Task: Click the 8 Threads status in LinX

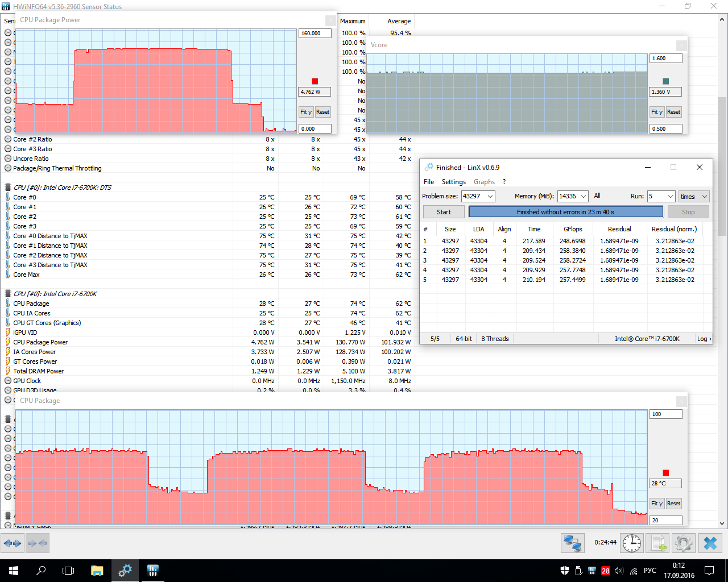Action: coord(495,339)
